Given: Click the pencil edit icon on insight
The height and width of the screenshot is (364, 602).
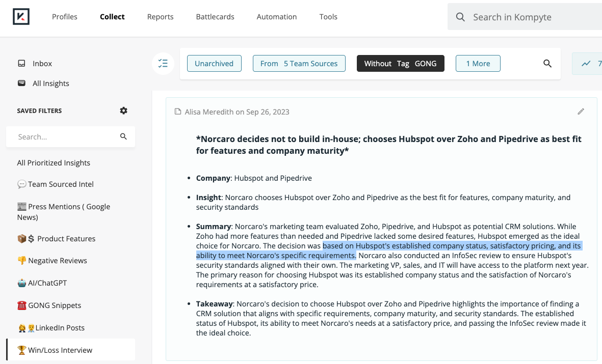Looking at the screenshot, I should coord(581,111).
